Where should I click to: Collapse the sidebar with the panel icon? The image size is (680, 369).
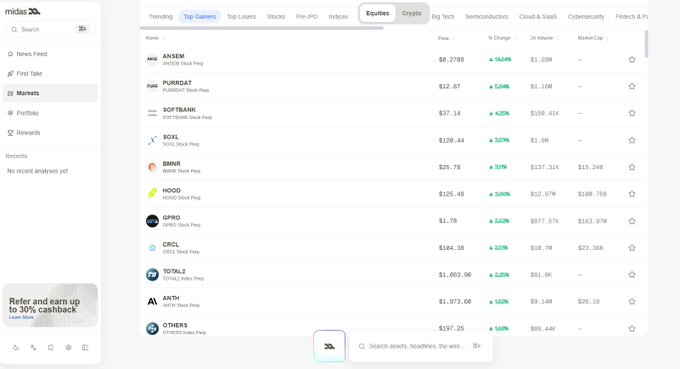85,347
